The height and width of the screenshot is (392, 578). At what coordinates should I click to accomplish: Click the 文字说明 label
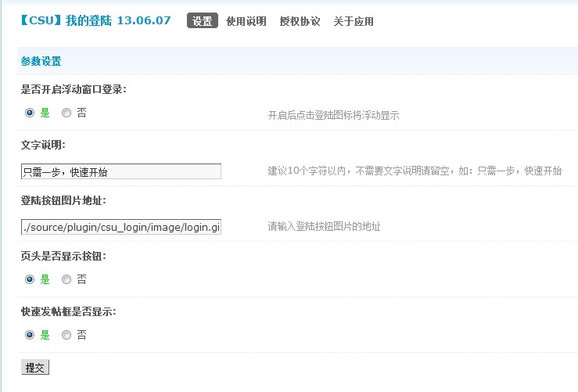43,145
